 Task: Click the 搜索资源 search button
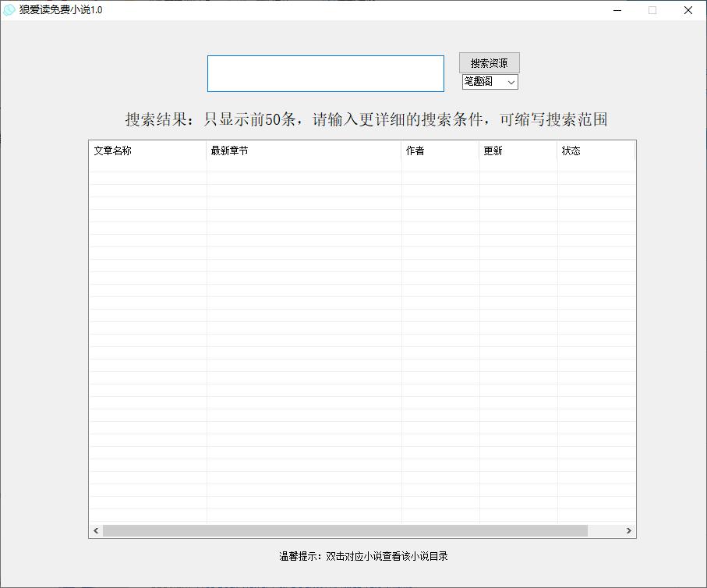pyautogui.click(x=490, y=62)
